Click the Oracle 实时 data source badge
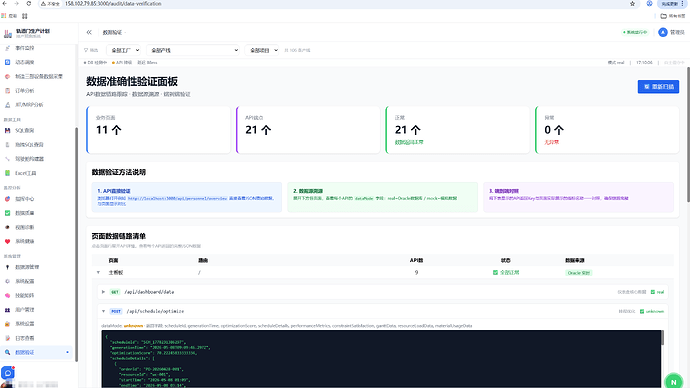Screen dimensions: 690x388 (578, 273)
